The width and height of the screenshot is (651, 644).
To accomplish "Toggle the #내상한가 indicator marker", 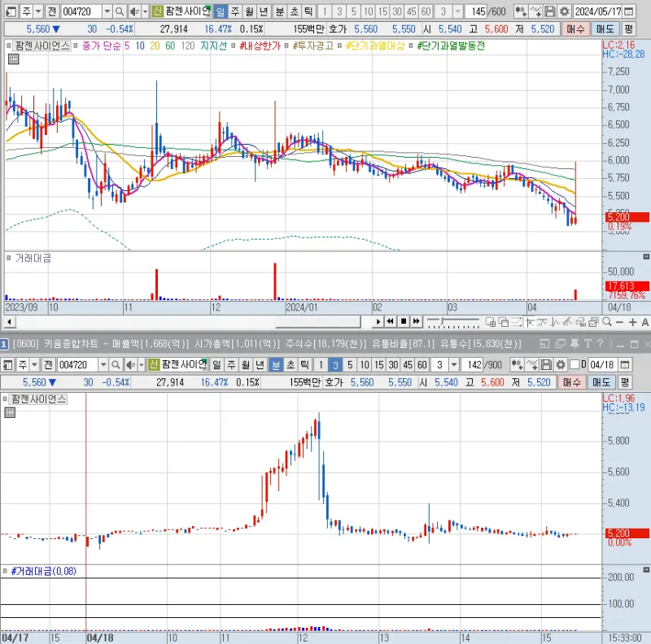I will pyautogui.click(x=234, y=46).
